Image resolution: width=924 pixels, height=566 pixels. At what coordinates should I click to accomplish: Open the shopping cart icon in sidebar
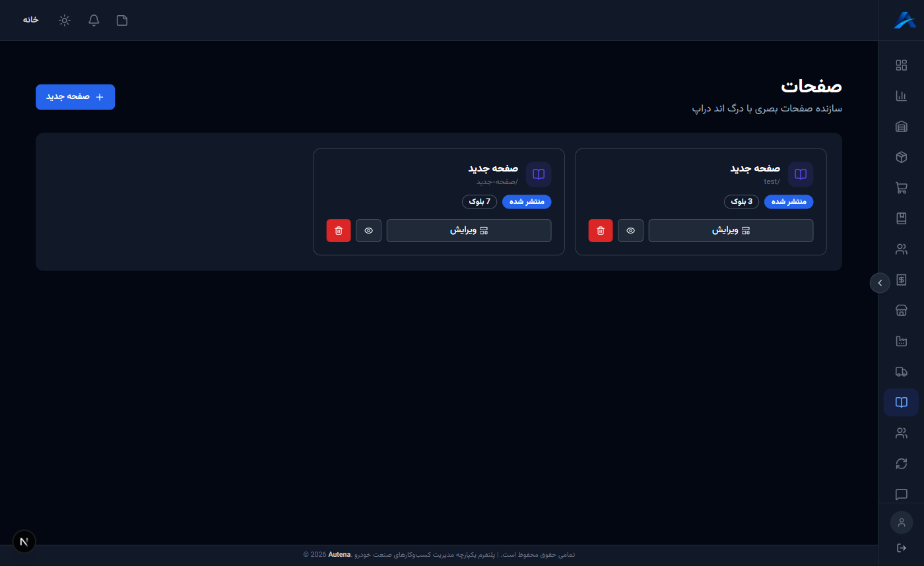[x=901, y=188]
